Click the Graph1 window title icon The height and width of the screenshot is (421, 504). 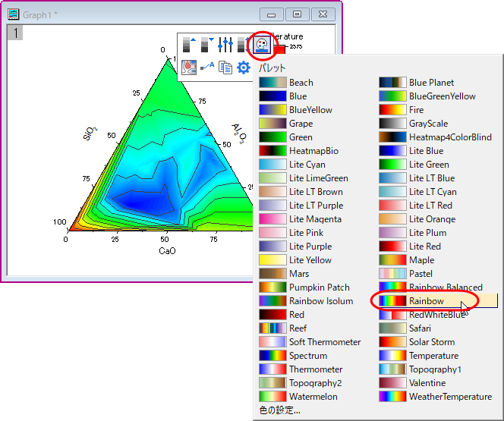click(13, 14)
